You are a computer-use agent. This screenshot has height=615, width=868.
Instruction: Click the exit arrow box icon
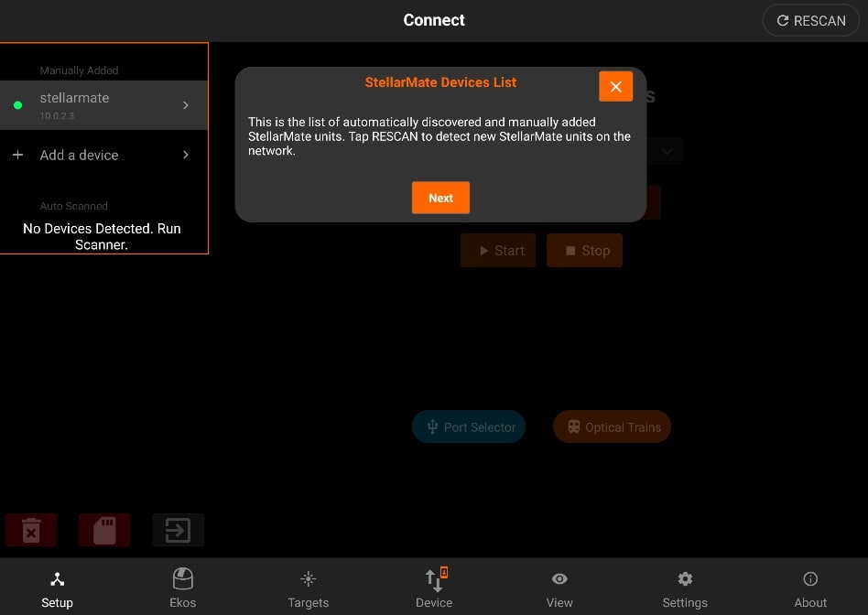pos(179,530)
